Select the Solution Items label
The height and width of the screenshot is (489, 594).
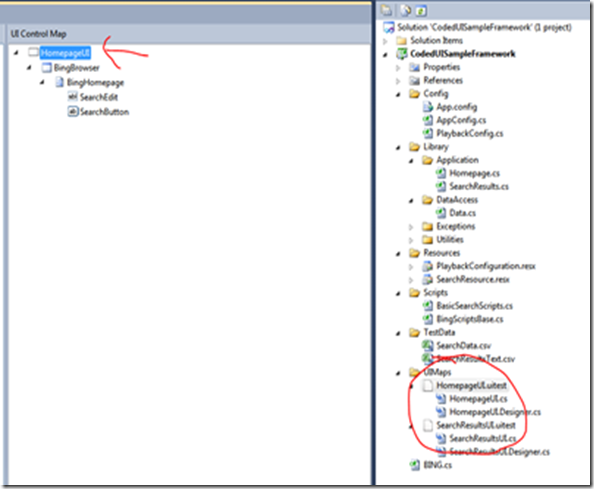coord(436,41)
